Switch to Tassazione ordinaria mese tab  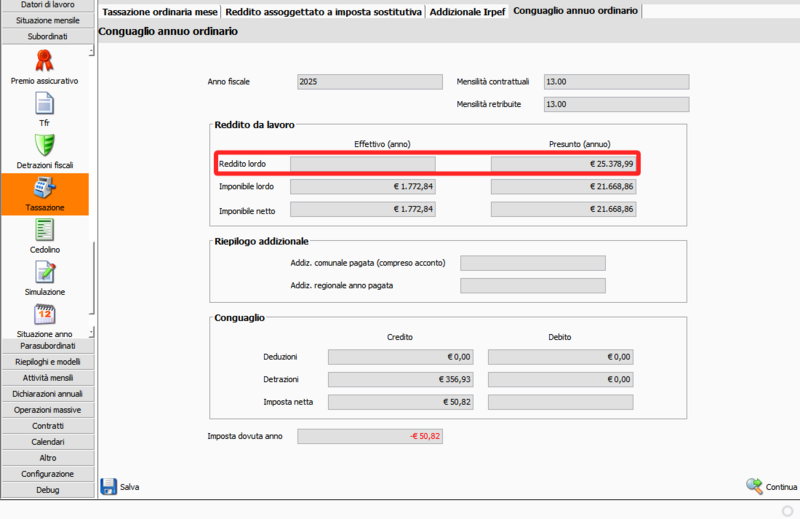click(x=158, y=11)
